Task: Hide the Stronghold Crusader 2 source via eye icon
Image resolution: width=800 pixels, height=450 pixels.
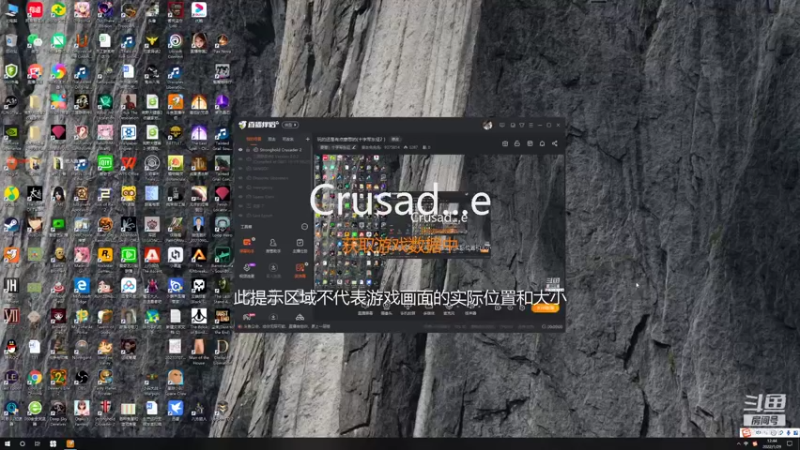Action: point(240,149)
